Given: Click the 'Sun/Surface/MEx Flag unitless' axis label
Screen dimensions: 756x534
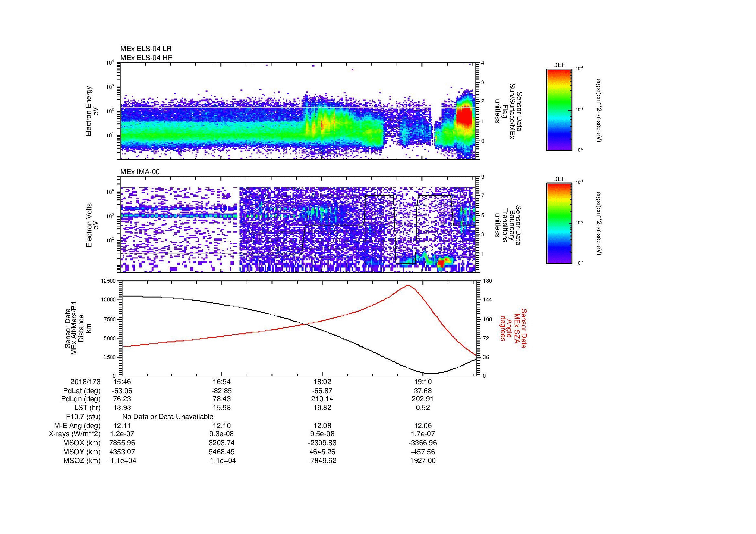Looking at the screenshot, I should pos(509,111).
